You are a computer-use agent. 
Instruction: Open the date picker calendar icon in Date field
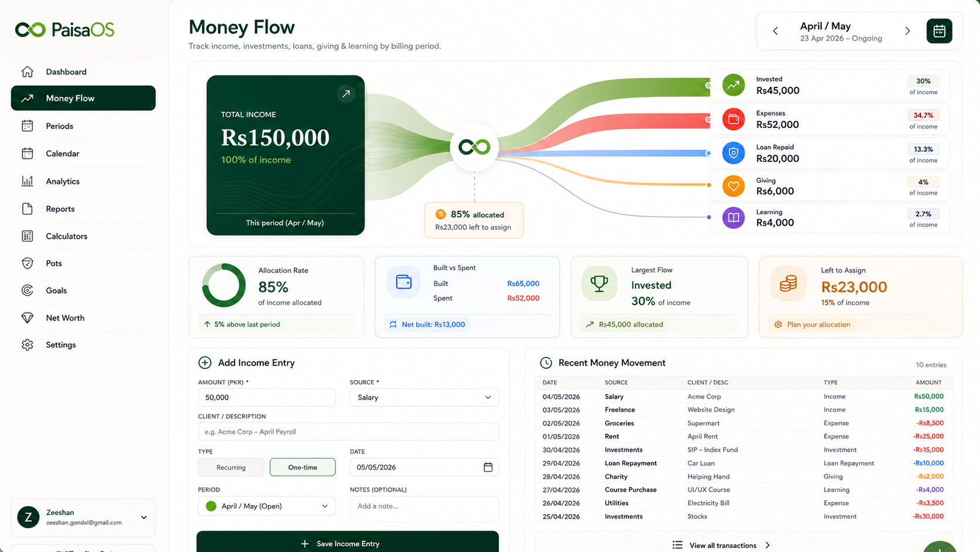[488, 467]
